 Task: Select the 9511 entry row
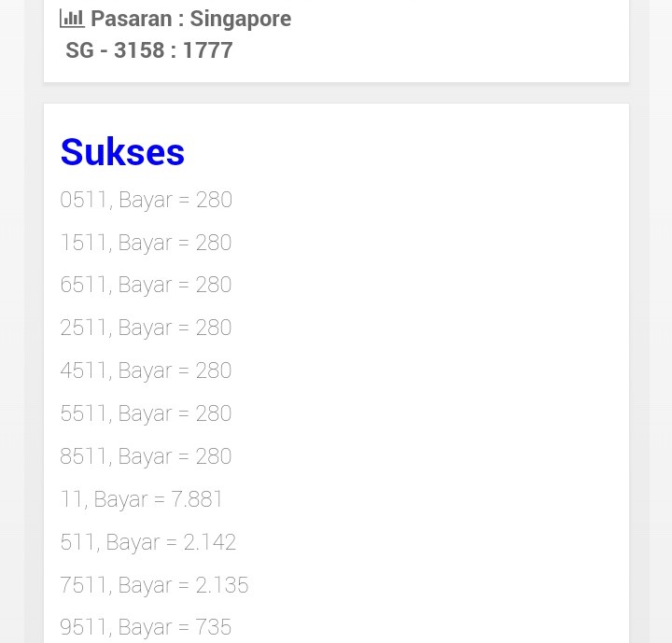click(146, 627)
